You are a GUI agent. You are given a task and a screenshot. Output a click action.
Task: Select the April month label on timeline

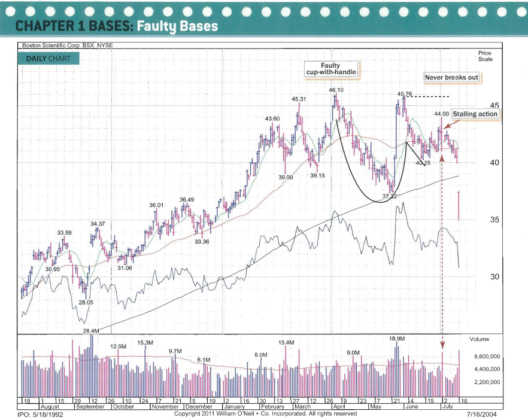339,406
